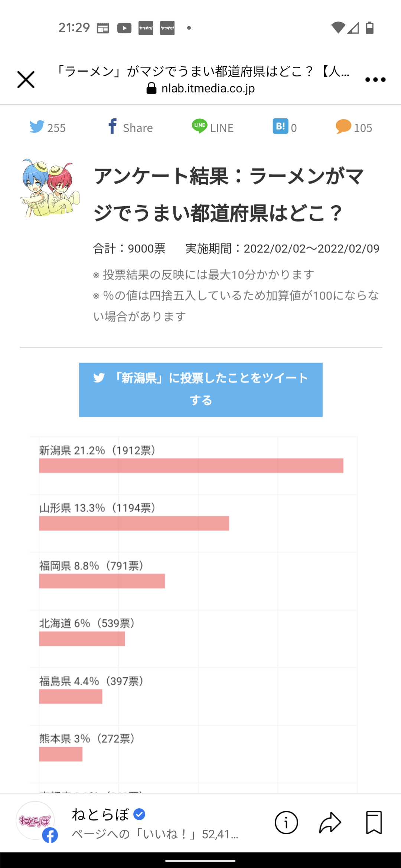Close the in-app browser with X

[x=26, y=80]
